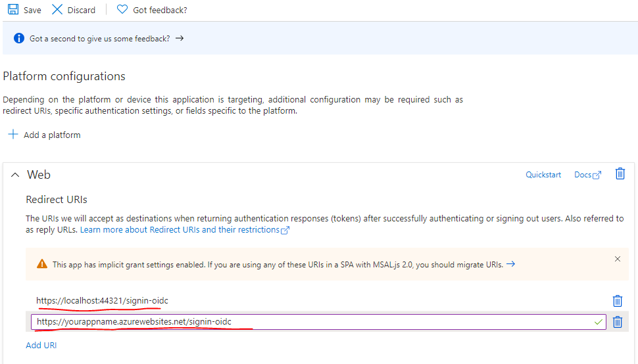Click the Discard X icon
638x364 pixels.
point(57,10)
